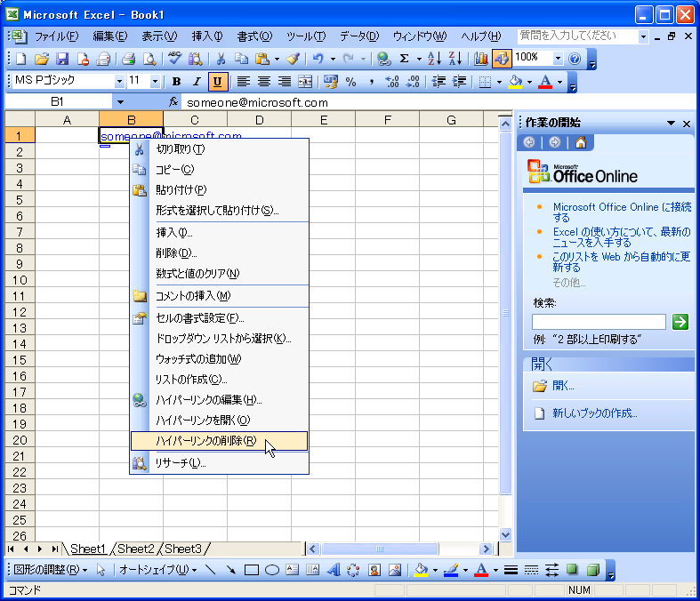Click the Format Painter brush icon
Screen dimensions: 700x601
point(294,59)
